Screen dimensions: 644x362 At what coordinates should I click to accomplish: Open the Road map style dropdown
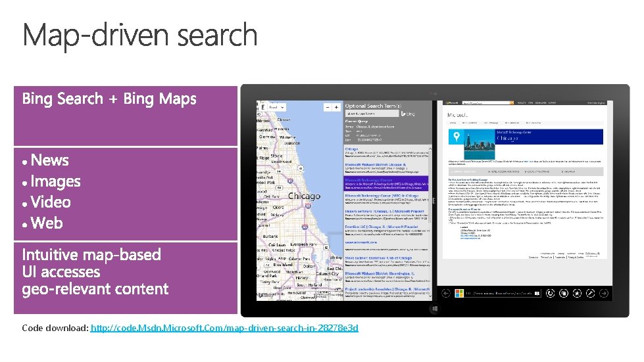(x=276, y=107)
